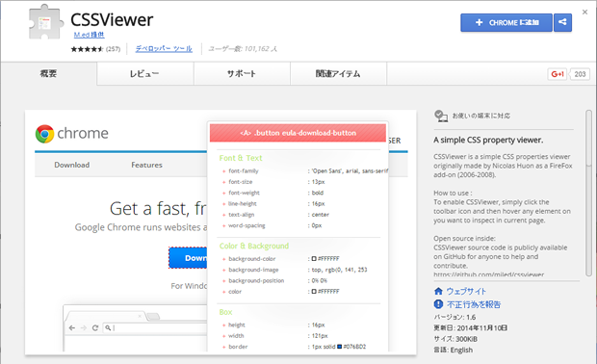Click the red .button eula-download-button header
597x364 pixels.
coord(298,133)
